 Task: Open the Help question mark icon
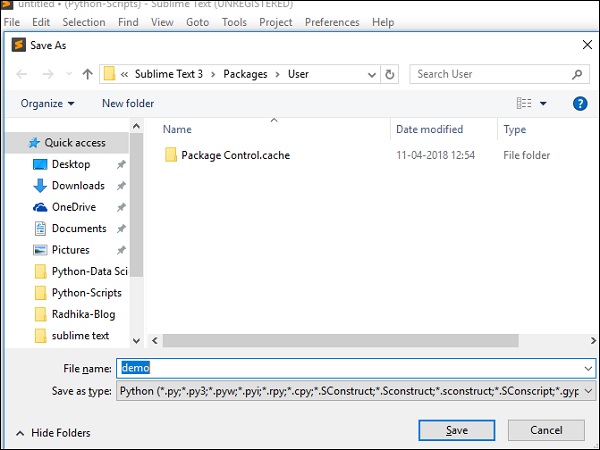point(579,103)
